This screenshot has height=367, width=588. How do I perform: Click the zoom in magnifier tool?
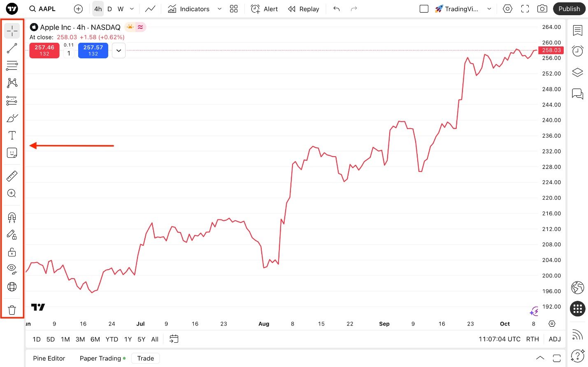(x=12, y=194)
